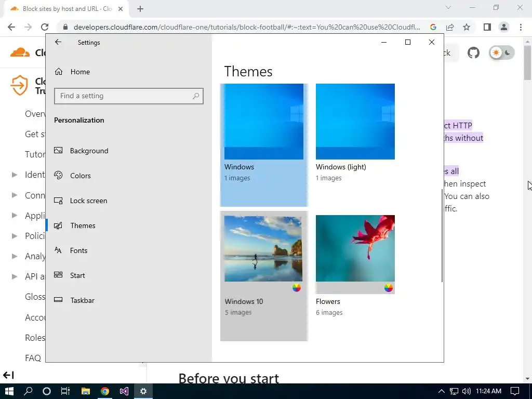Open Visual Studio from taskbar

[124, 391]
